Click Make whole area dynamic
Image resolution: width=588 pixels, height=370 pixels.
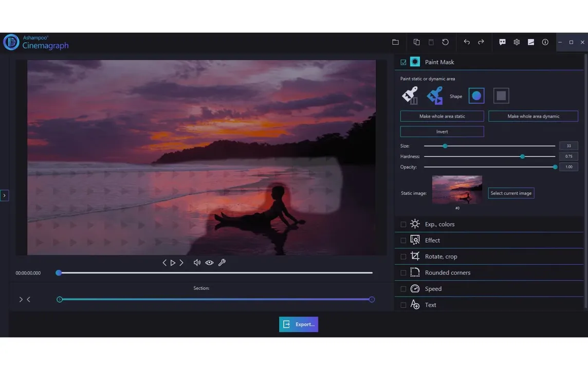[x=533, y=116]
